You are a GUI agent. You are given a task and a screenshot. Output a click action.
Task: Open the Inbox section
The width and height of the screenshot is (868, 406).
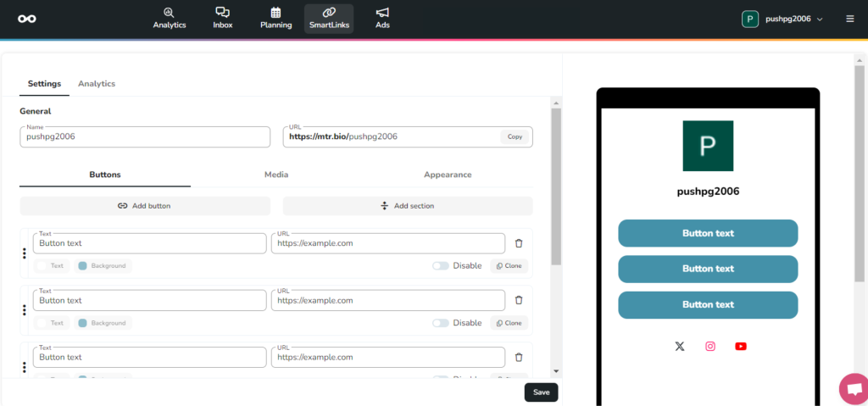pyautogui.click(x=223, y=19)
